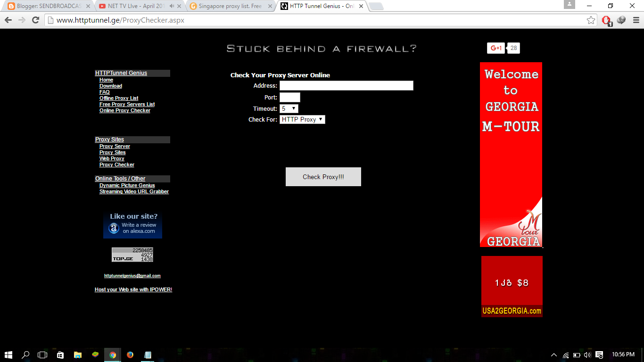Image resolution: width=644 pixels, height=362 pixels.
Task: Open a new browser tab
Action: click(376, 7)
